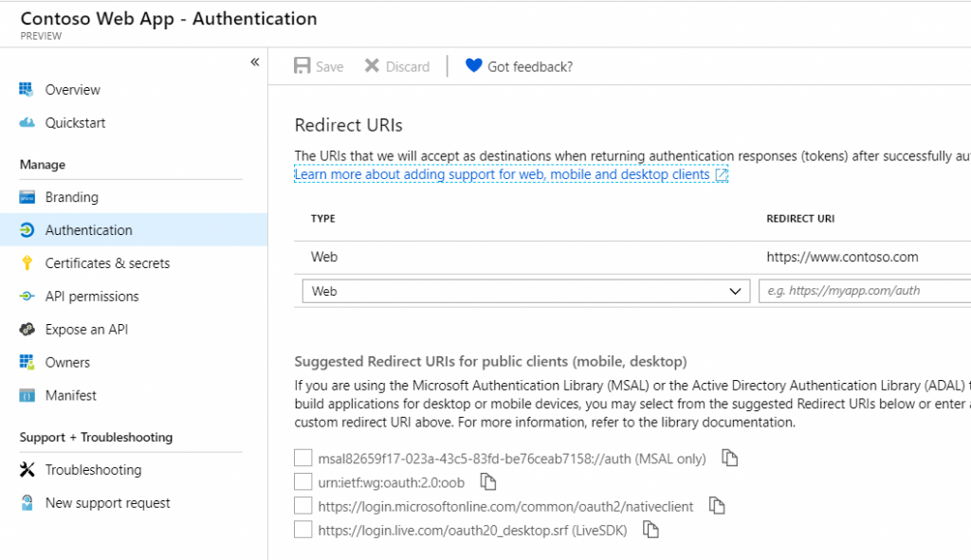This screenshot has width=971, height=560.
Task: Click the Discard button label
Action: tap(408, 67)
